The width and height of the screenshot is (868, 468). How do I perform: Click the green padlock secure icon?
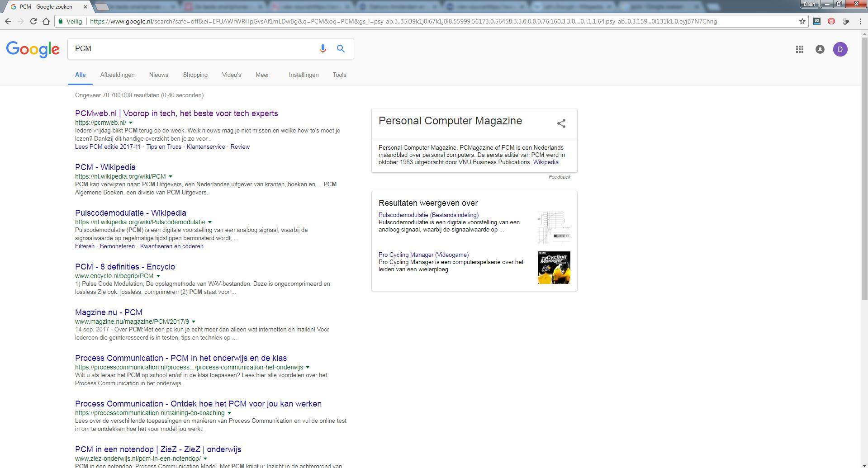click(61, 21)
